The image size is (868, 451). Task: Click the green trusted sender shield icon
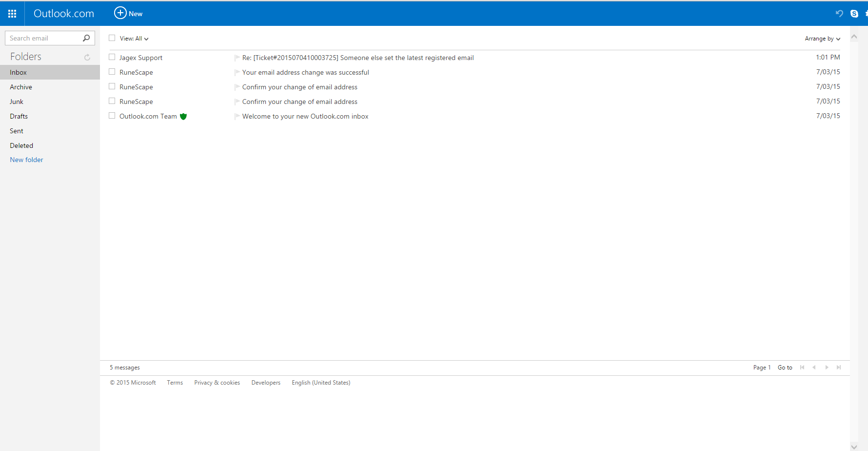[x=183, y=116]
